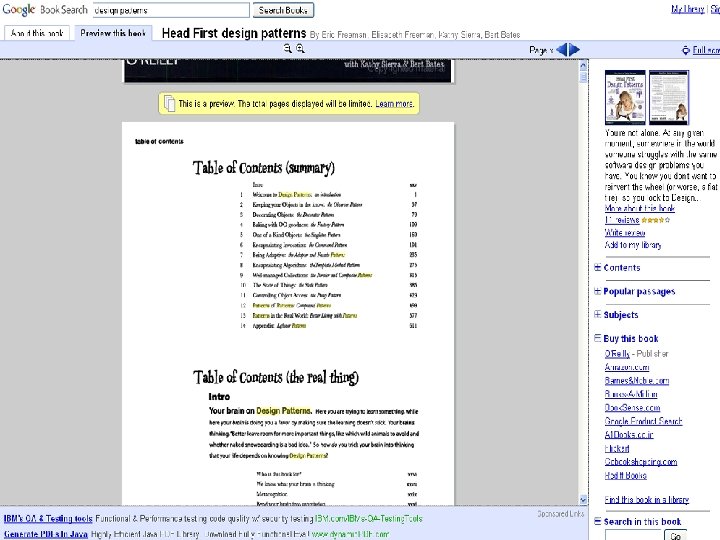Go to next page arrow
The image size is (720, 540).
[x=574, y=50]
